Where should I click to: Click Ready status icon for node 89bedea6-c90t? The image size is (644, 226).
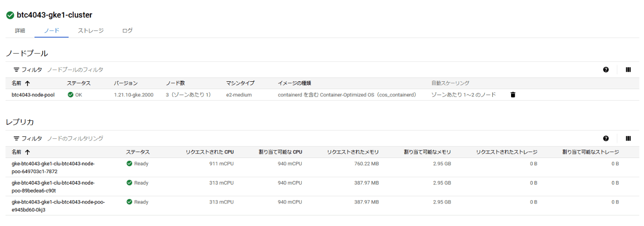pyautogui.click(x=129, y=183)
